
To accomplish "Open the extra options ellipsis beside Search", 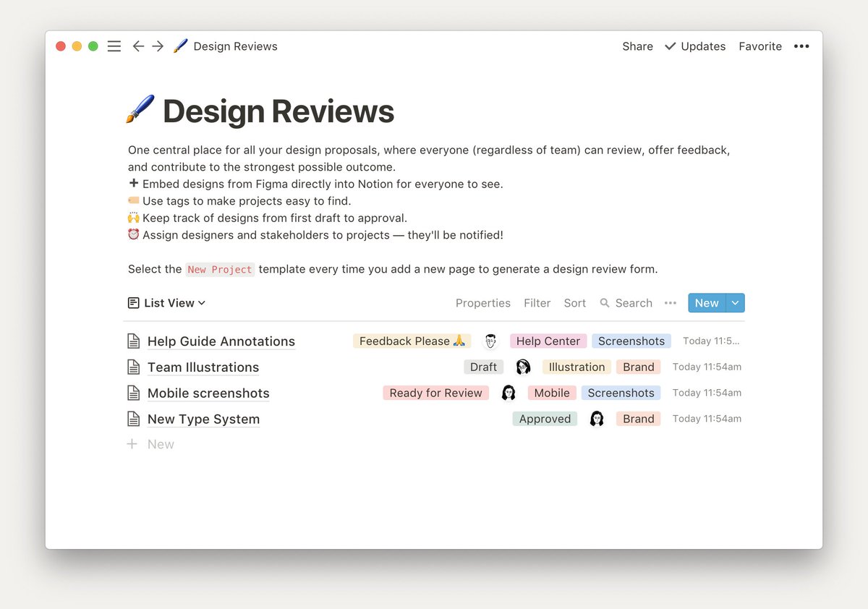I will point(670,303).
